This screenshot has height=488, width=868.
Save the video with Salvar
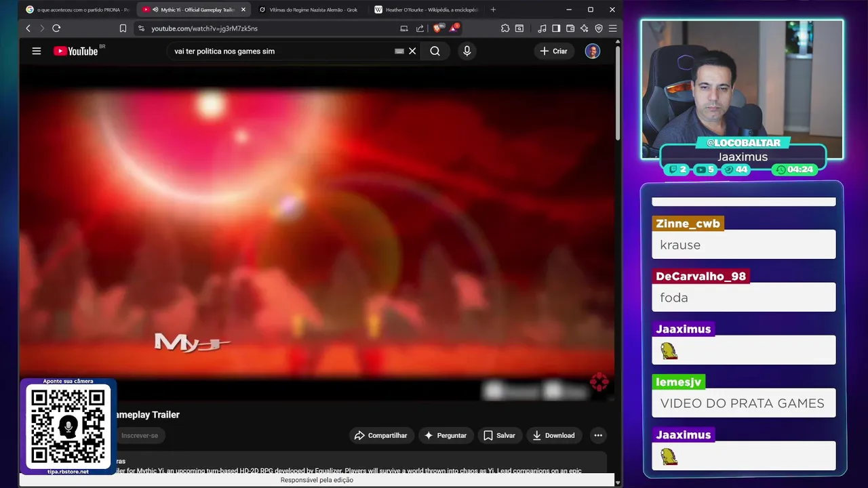[499, 435]
